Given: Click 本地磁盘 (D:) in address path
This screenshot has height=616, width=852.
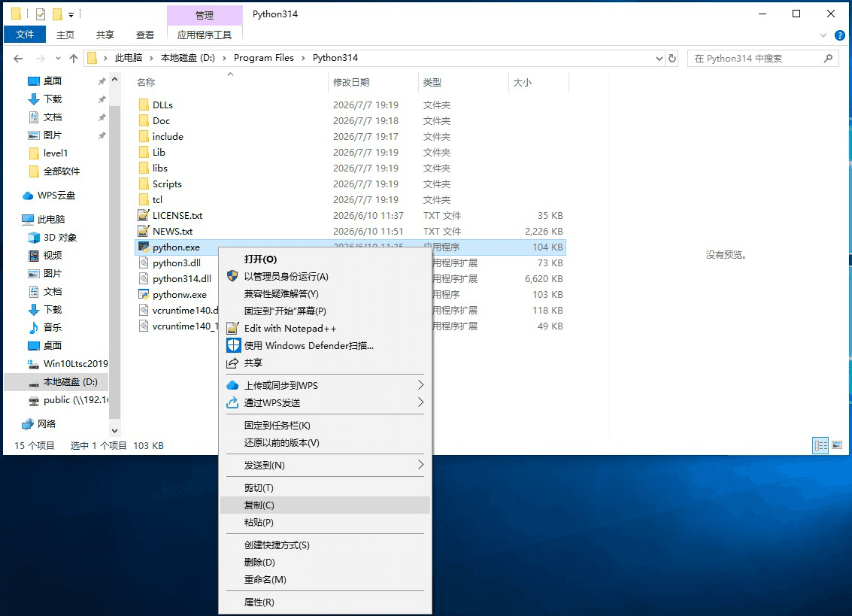Looking at the screenshot, I should tap(187, 58).
